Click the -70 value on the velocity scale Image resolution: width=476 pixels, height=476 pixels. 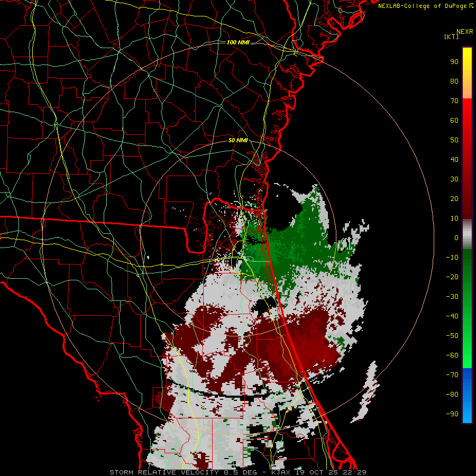tap(452, 375)
